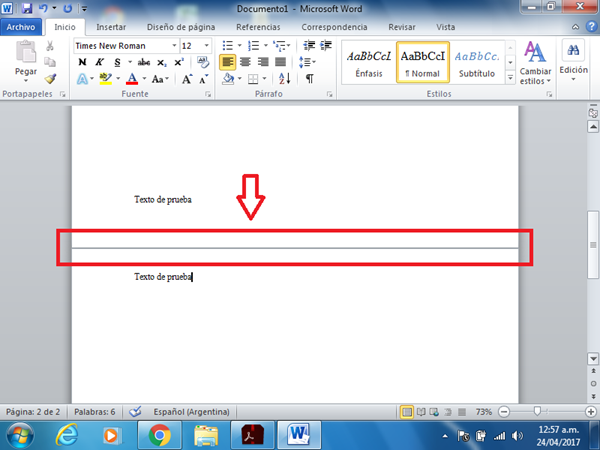The height and width of the screenshot is (450, 600).
Task: Apply superscript formatting
Action: 179,62
